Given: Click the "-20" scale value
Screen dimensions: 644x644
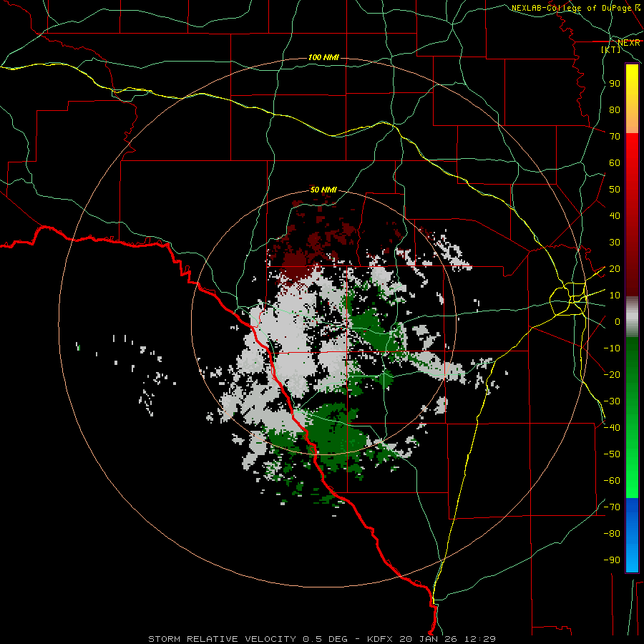Looking at the screenshot, I should [x=612, y=375].
